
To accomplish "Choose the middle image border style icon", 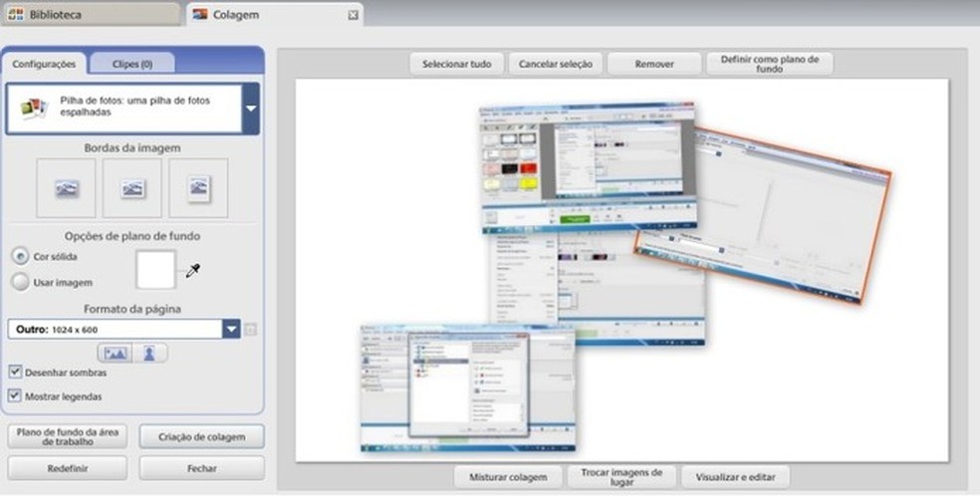I will (131, 188).
